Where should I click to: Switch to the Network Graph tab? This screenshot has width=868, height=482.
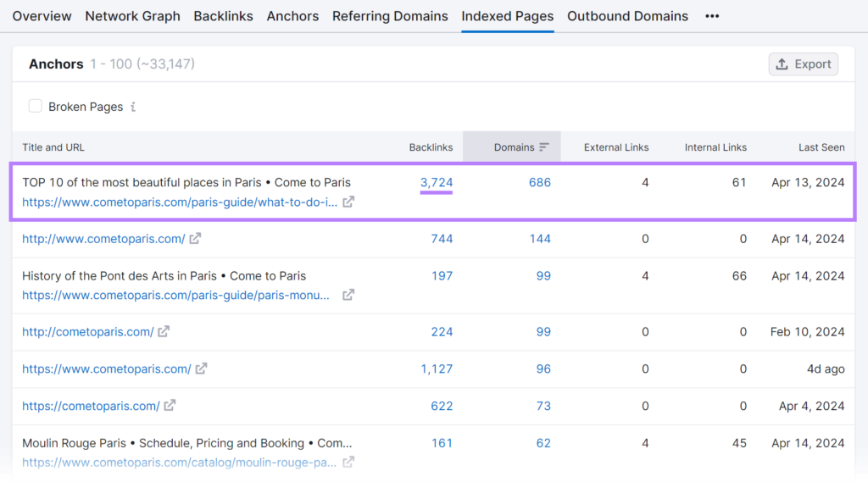coord(133,16)
